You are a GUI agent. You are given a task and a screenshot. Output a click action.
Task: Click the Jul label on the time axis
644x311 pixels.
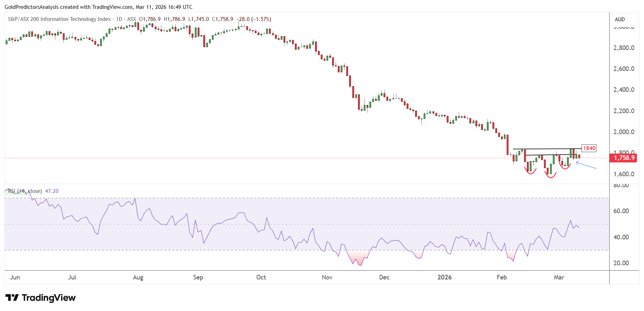coord(72,277)
